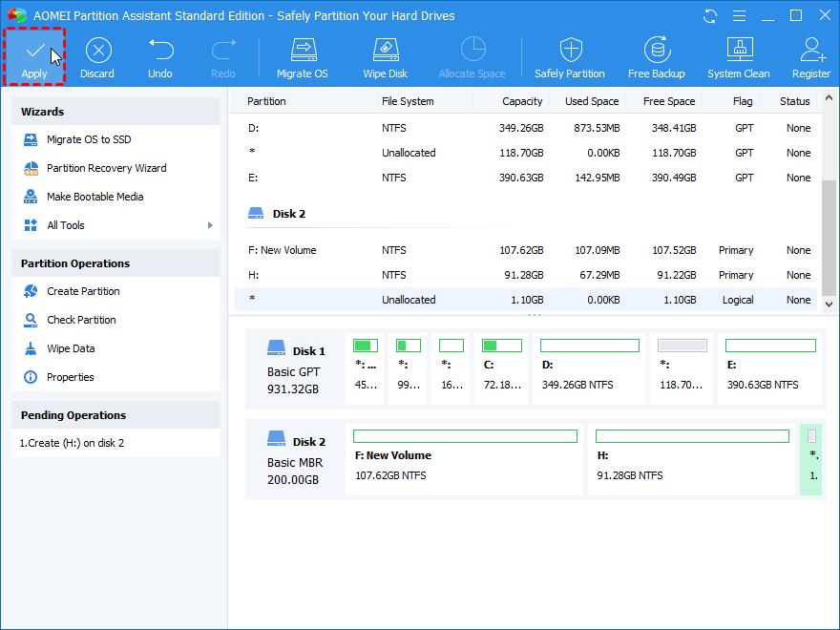Screen dimensions: 840x630
Task: Open Properties in Partition Operations
Action: 70,377
